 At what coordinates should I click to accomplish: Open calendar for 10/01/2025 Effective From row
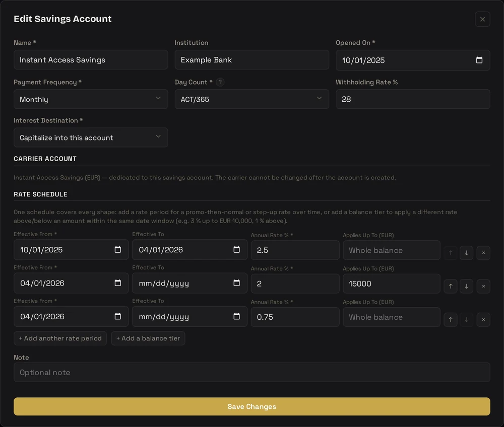click(117, 249)
